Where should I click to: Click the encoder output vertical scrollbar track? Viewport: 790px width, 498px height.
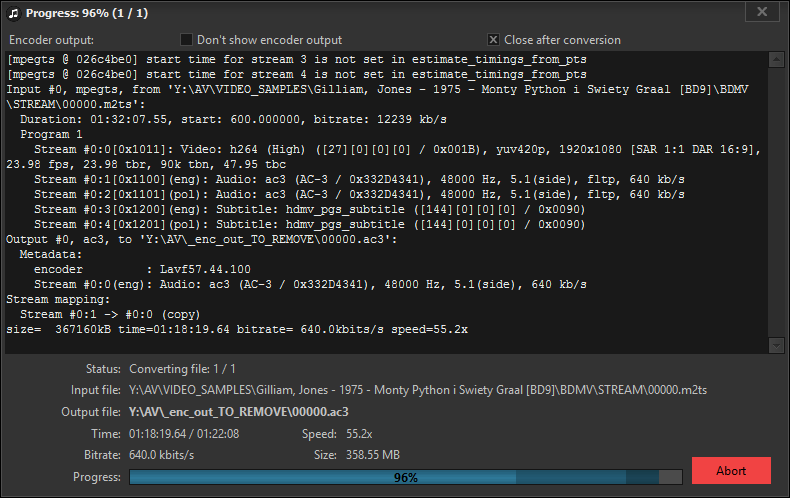[776, 202]
